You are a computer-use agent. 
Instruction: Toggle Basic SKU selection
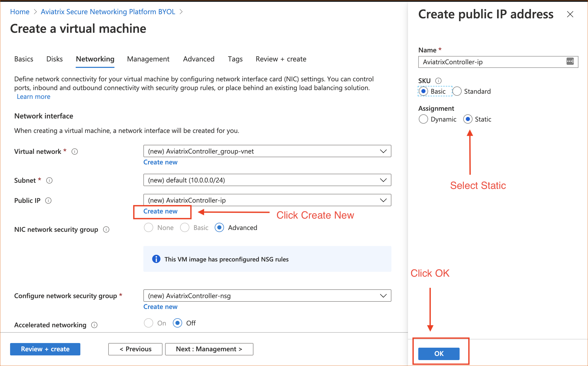click(x=423, y=91)
